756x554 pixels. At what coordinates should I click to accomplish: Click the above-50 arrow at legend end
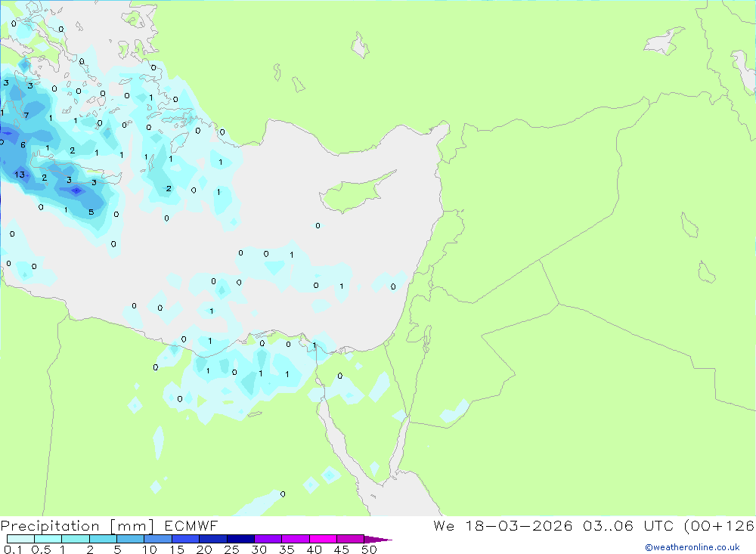(x=378, y=540)
